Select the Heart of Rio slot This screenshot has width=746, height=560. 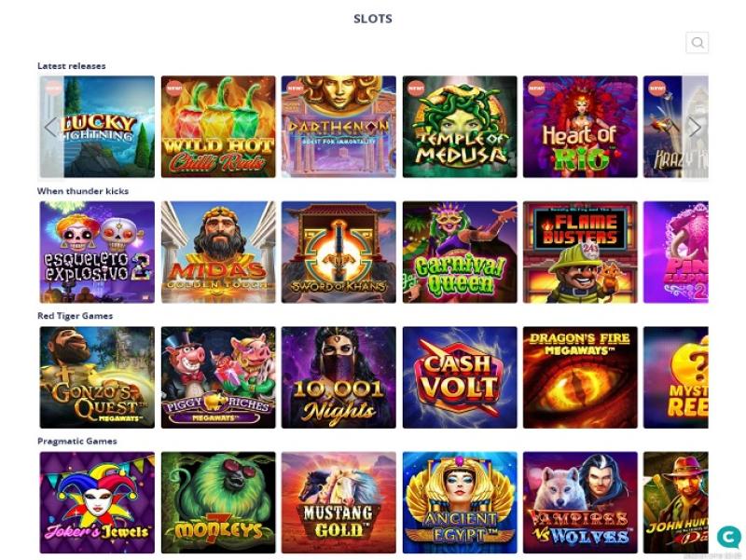tap(580, 127)
